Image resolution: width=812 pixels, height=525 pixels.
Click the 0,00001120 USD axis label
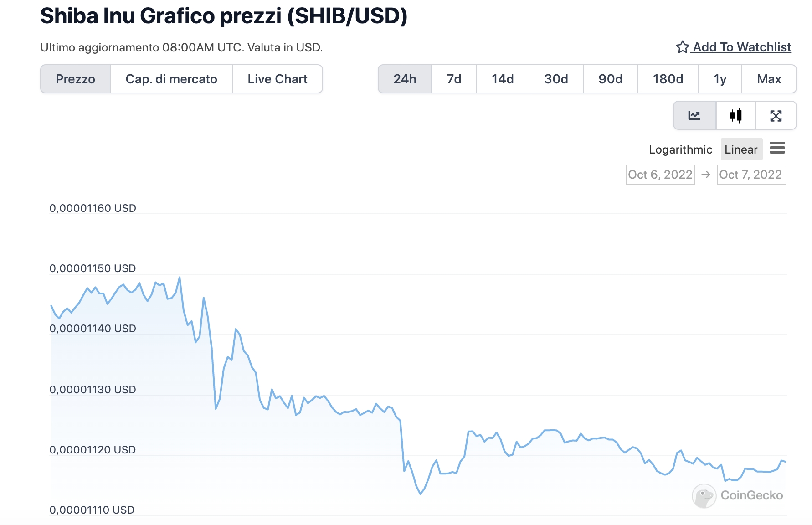pyautogui.click(x=93, y=450)
